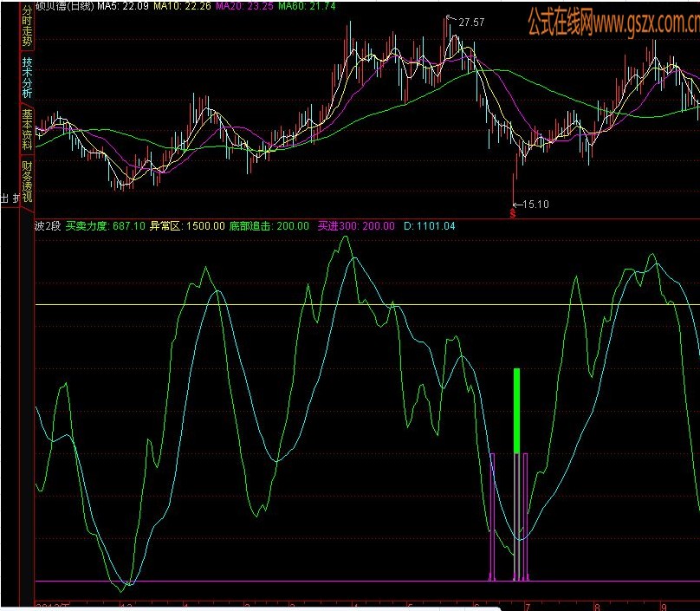
Task: Click the 买卖力度: 687.10 value
Action: coord(106,226)
